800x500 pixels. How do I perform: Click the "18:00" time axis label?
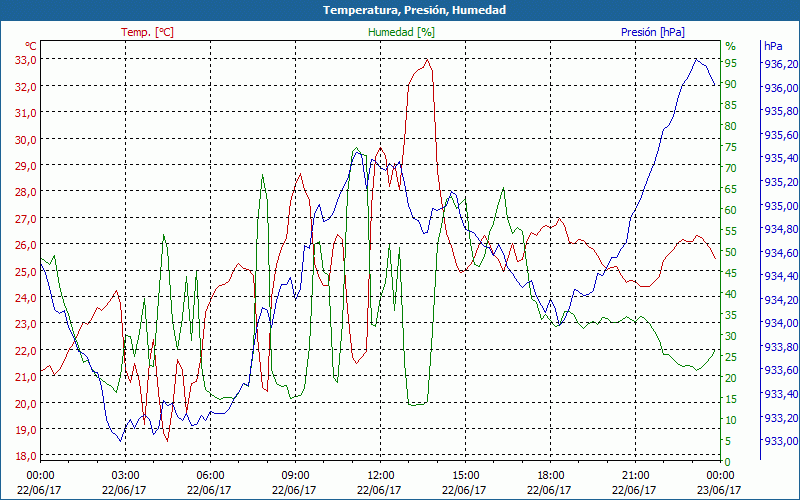(x=551, y=477)
